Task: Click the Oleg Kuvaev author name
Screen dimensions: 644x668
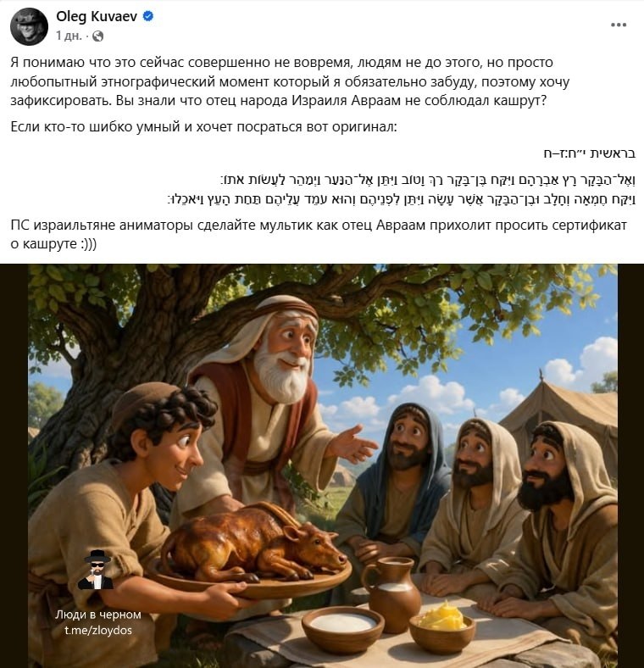Action: point(97,17)
